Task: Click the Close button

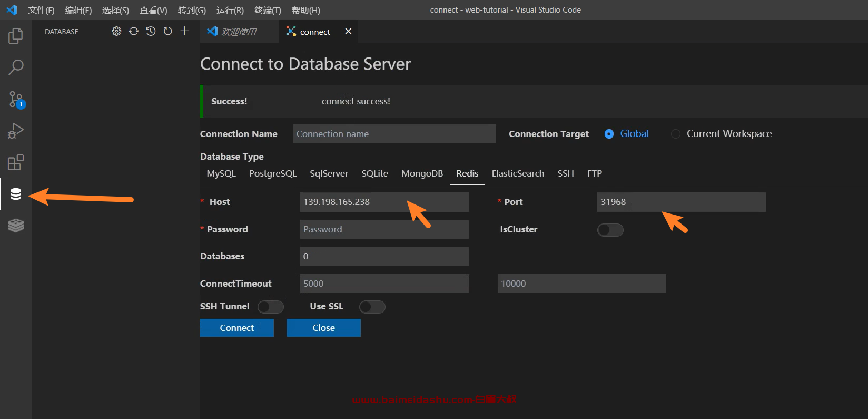Action: click(324, 328)
